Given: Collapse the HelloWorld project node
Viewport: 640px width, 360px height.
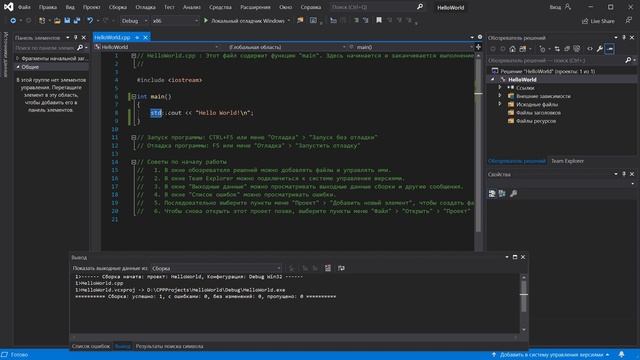Looking at the screenshot, I should (493, 80).
